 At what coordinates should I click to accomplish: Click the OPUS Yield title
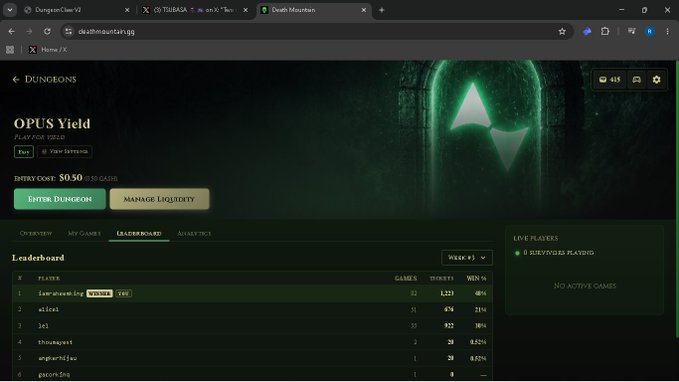click(52, 123)
